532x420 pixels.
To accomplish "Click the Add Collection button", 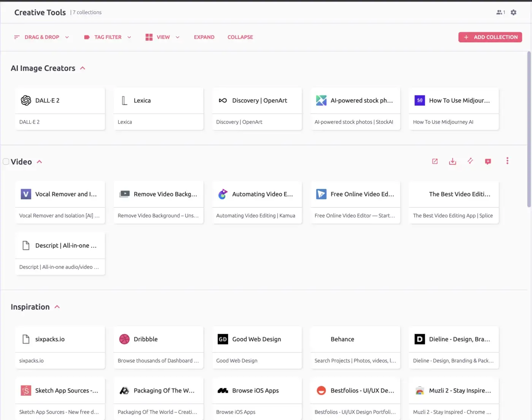I will click(490, 37).
